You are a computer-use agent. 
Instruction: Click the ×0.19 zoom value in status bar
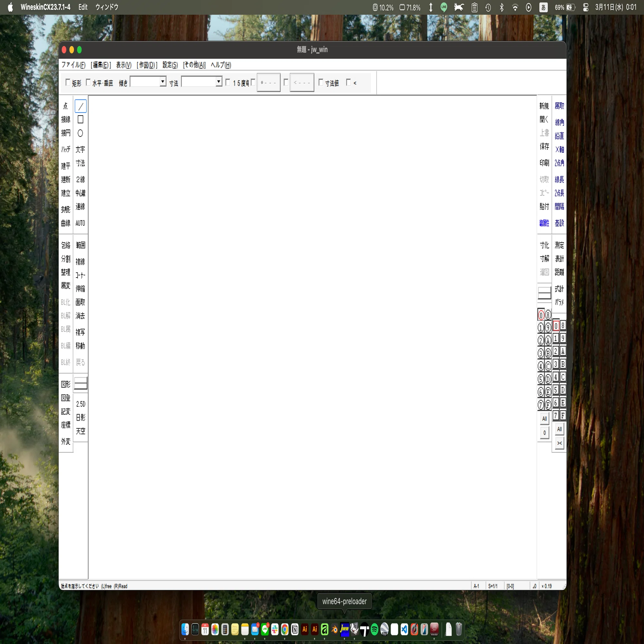click(x=547, y=586)
